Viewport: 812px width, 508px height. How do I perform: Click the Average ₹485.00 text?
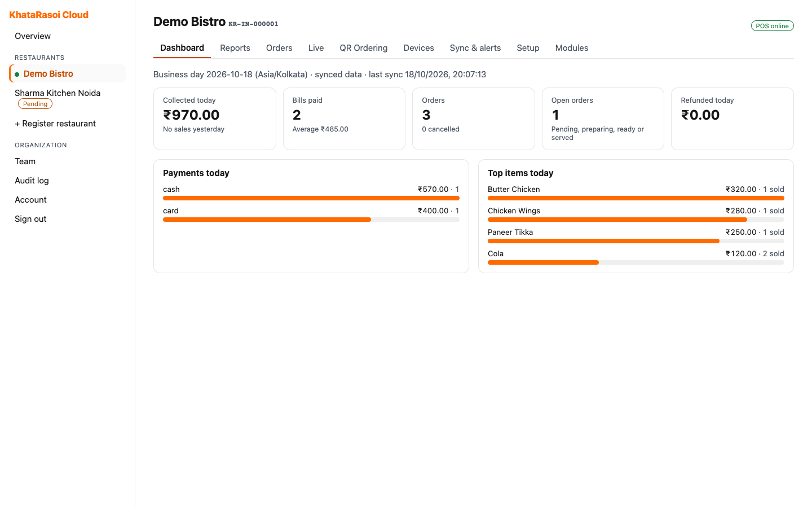tap(320, 129)
